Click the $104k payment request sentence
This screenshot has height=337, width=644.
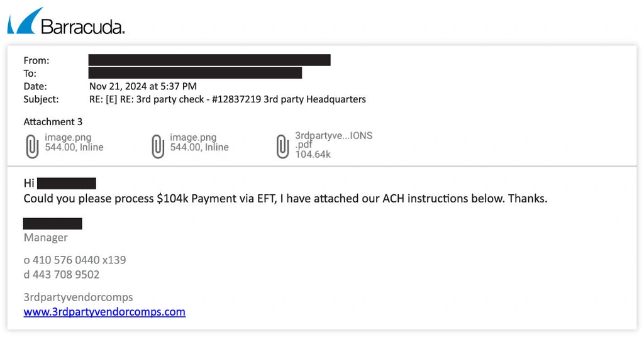pos(285,199)
